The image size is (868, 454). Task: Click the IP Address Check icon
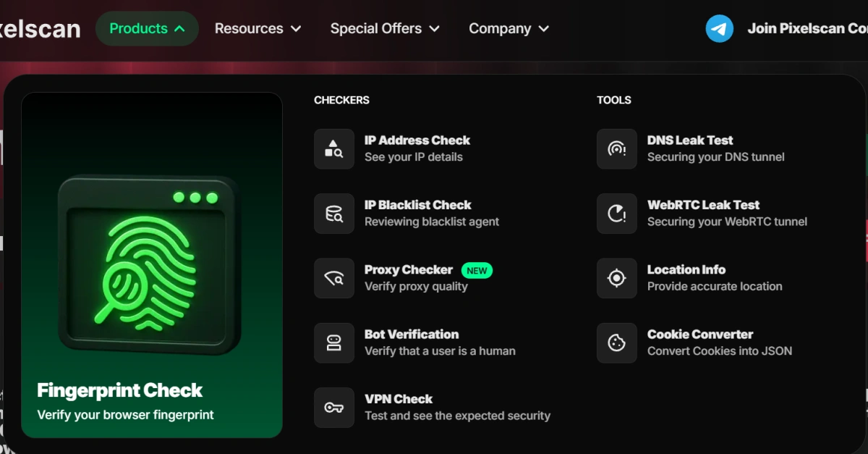(x=334, y=149)
